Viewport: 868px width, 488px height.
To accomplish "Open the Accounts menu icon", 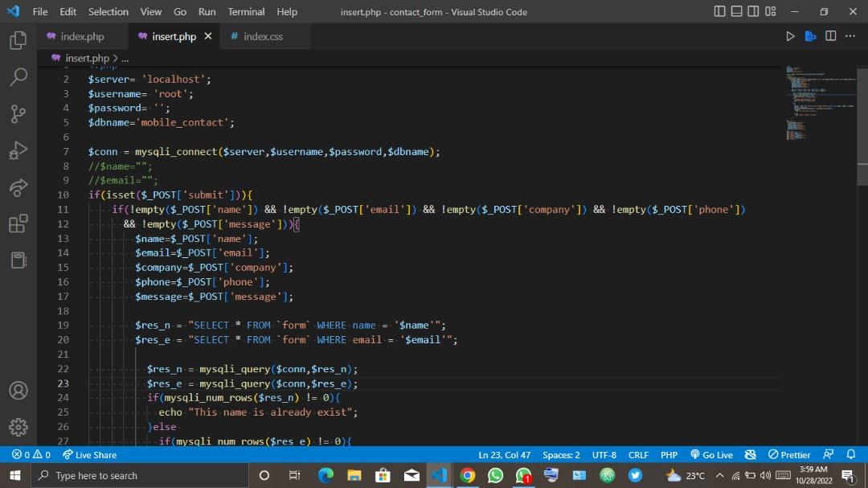I will pyautogui.click(x=18, y=391).
